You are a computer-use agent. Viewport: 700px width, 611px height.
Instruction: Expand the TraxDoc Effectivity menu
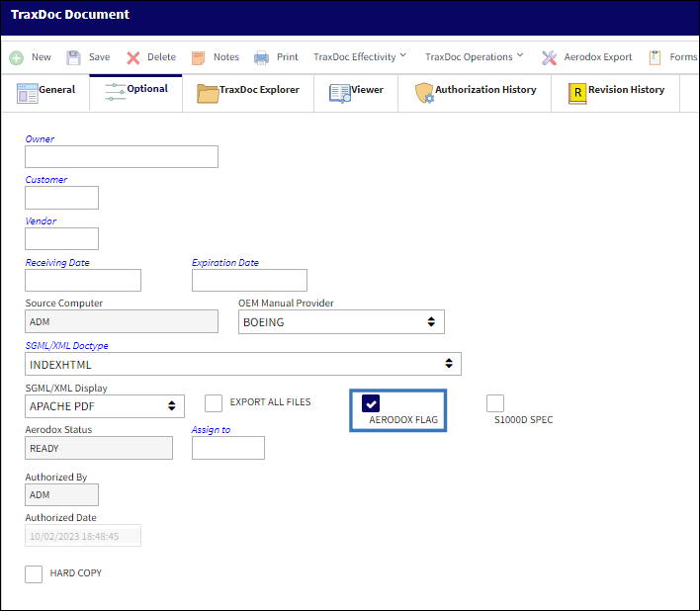360,57
